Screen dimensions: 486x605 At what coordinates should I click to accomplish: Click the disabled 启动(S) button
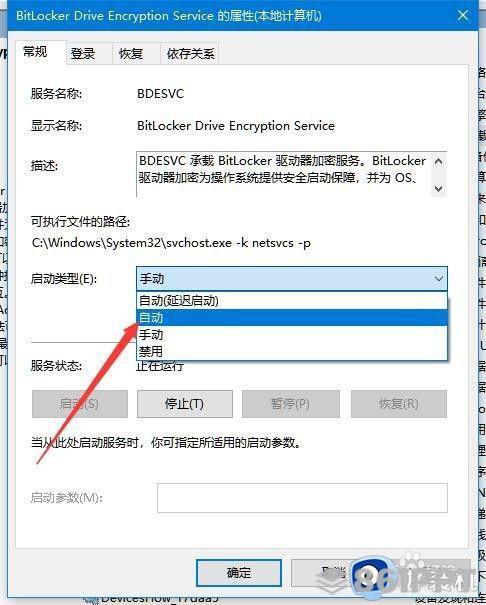(80, 404)
